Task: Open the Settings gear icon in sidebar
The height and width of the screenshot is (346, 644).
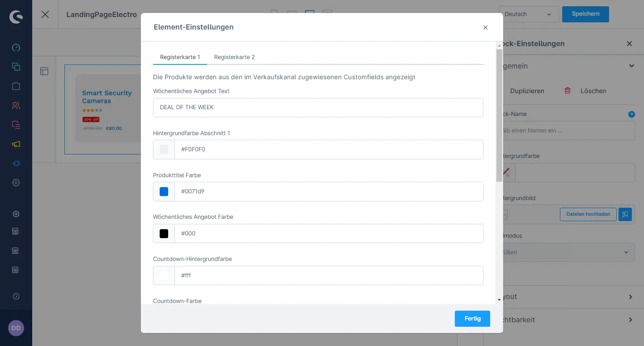Action: coord(16,183)
